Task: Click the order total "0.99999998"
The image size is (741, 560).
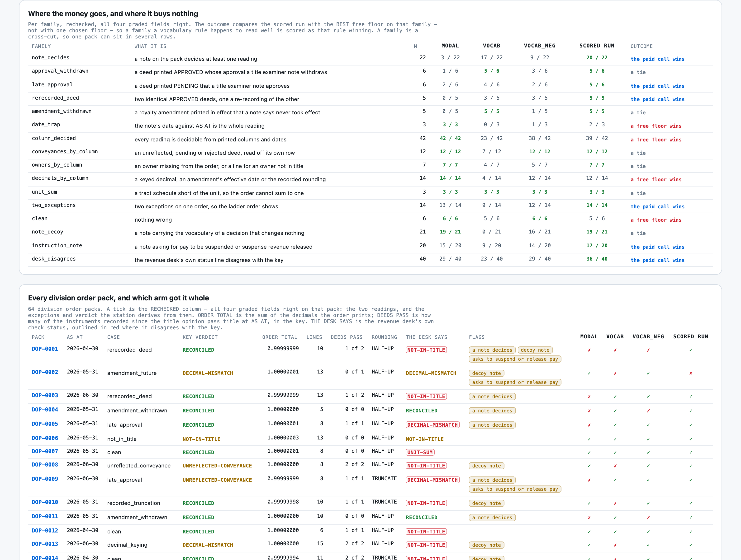Action: [x=283, y=502]
